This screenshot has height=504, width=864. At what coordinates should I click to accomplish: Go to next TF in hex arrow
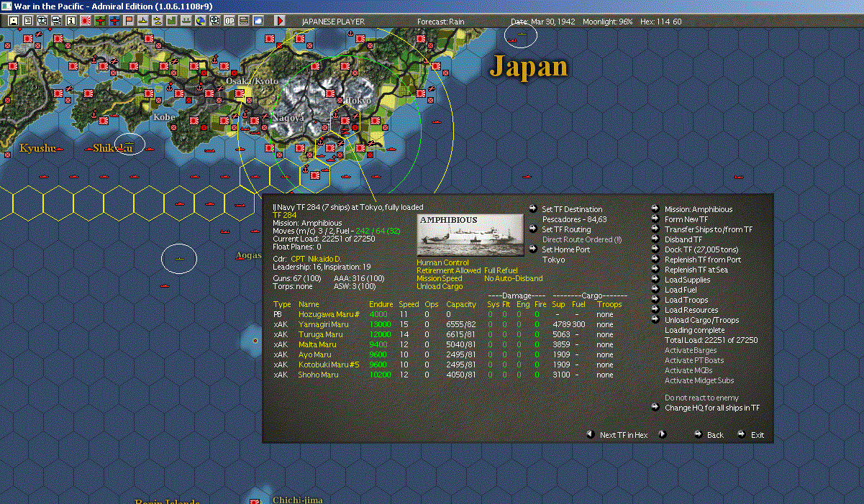pyautogui.click(x=663, y=434)
